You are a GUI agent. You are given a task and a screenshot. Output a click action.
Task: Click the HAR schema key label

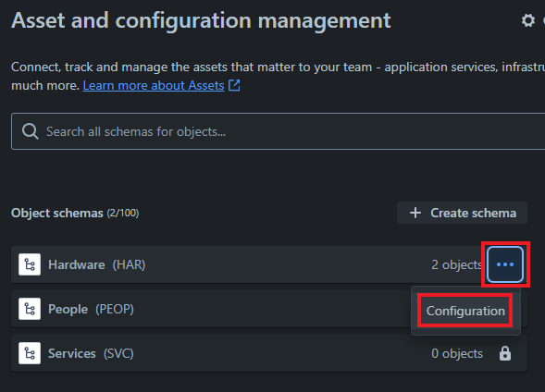129,265
